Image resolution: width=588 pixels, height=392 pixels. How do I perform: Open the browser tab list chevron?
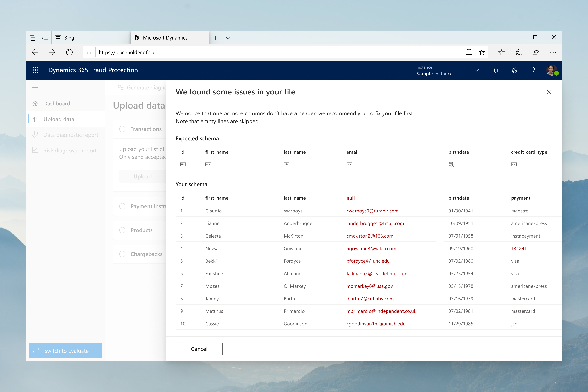click(228, 38)
